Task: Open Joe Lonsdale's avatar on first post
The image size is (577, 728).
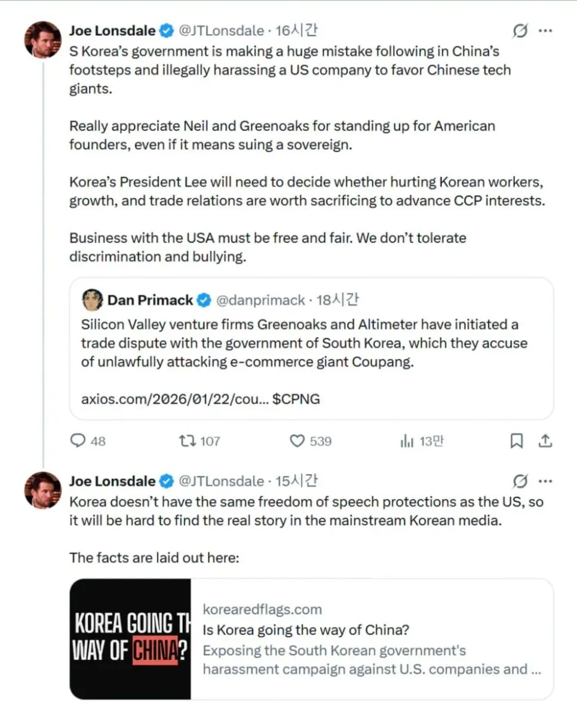Action: (x=43, y=40)
